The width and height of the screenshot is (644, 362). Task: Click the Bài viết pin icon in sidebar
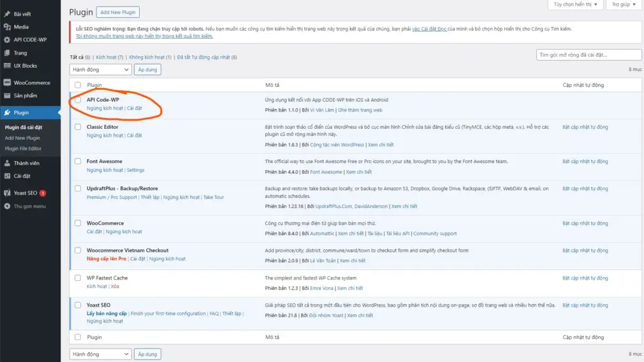[x=7, y=14]
